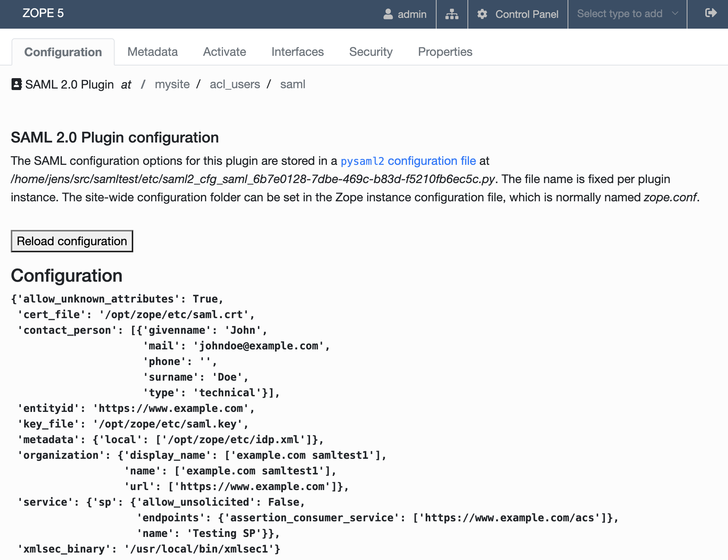The height and width of the screenshot is (560, 728).
Task: Open the pysaml2 configuration file link
Action: point(408,161)
